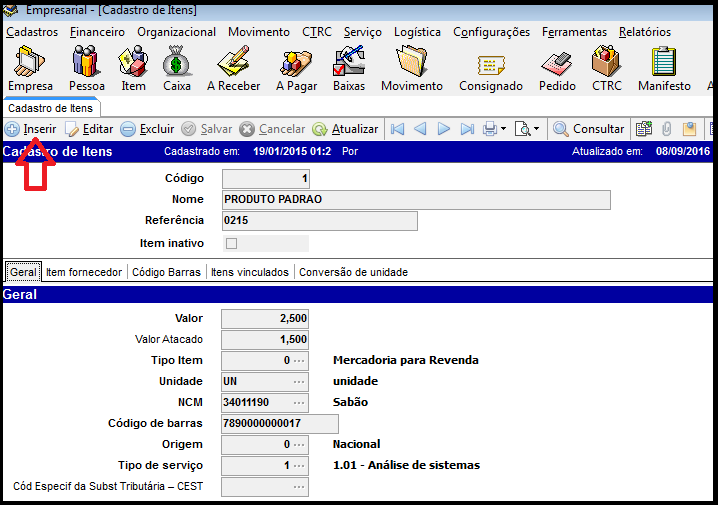Click the Consultar button
718x505 pixels.
pyautogui.click(x=589, y=129)
